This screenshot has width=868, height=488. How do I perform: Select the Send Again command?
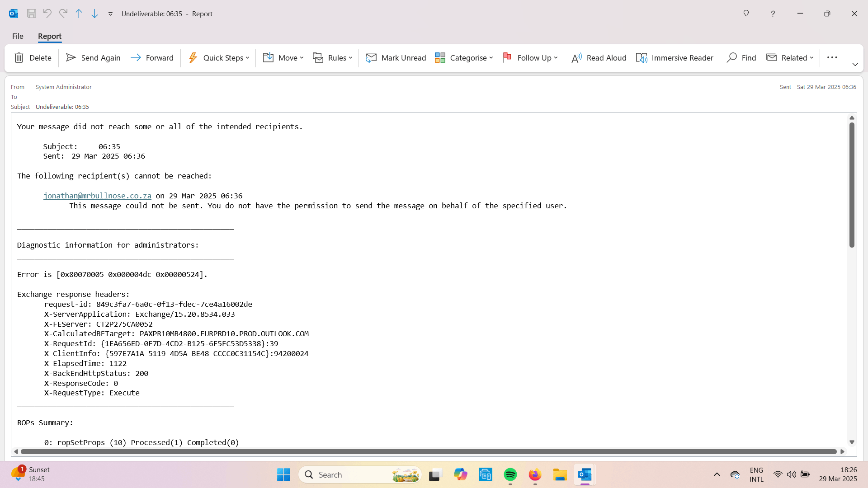tap(93, 58)
